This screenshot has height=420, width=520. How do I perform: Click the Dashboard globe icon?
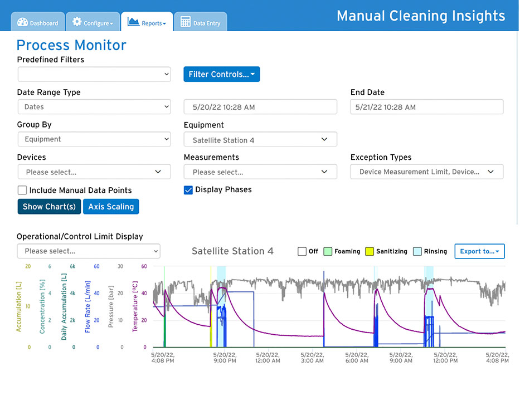click(21, 22)
